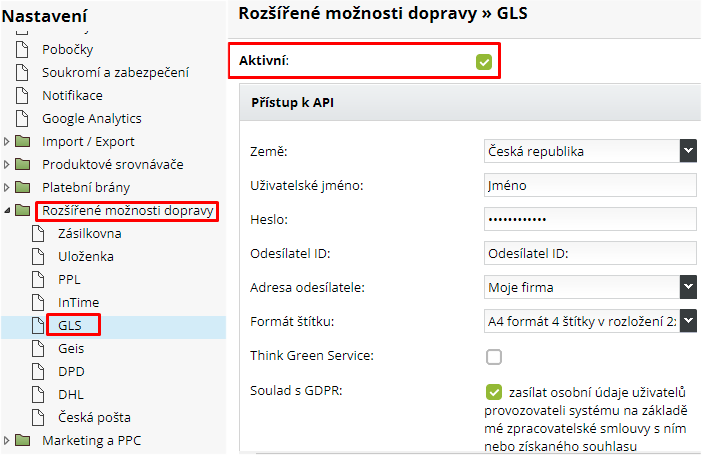The image size is (702, 455).
Task: Click the folder icon beside Platební brány
Action: pyautogui.click(x=23, y=187)
